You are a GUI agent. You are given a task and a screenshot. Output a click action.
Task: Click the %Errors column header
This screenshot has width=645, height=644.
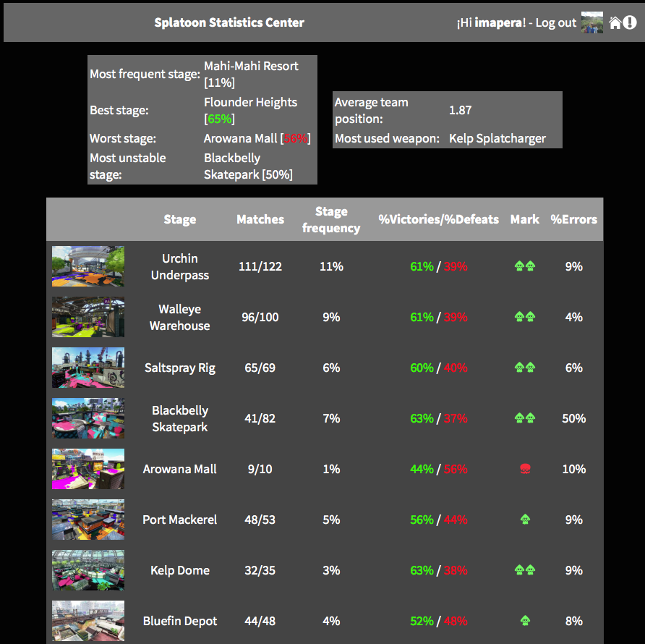click(x=573, y=219)
